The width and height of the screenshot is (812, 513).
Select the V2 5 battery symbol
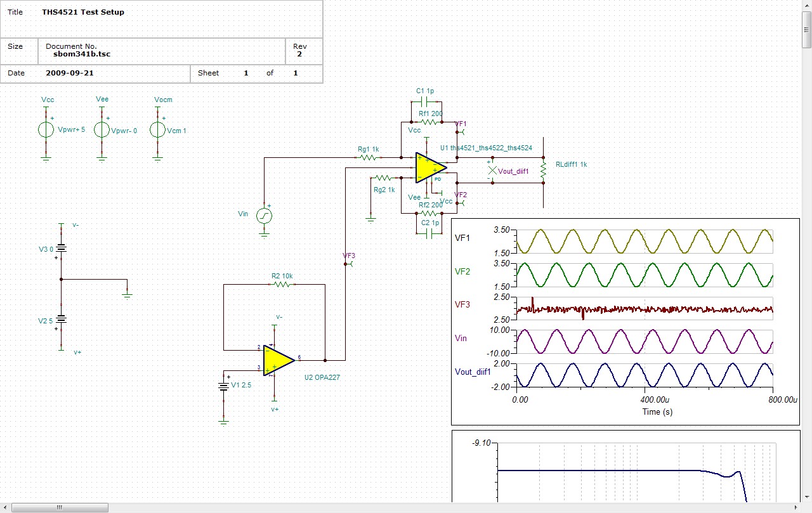click(61, 320)
